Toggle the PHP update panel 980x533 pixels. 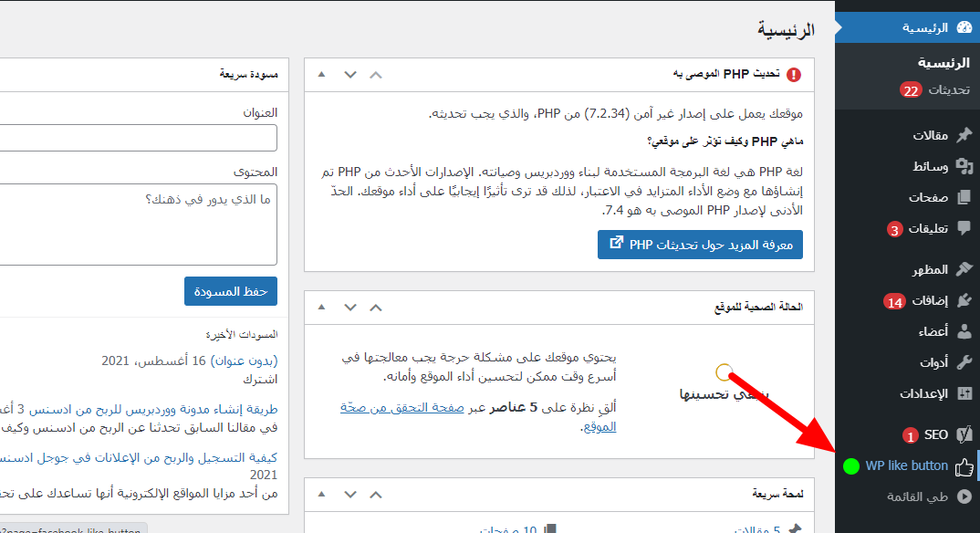click(x=321, y=74)
